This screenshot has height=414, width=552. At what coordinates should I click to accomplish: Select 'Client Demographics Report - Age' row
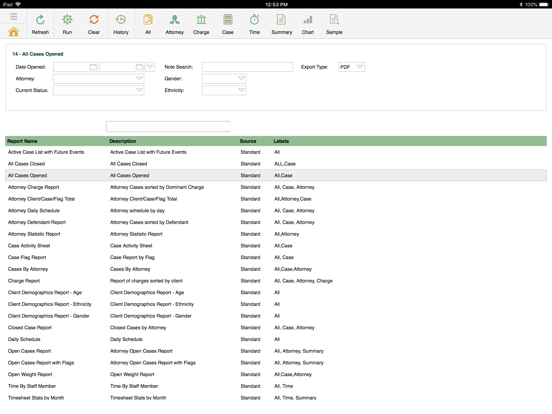point(276,293)
